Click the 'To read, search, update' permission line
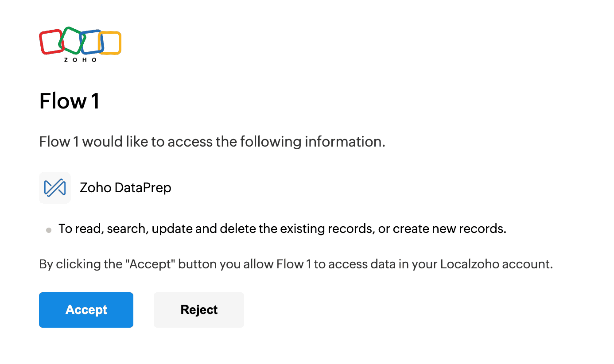The height and width of the screenshot is (364, 614). pos(283,229)
